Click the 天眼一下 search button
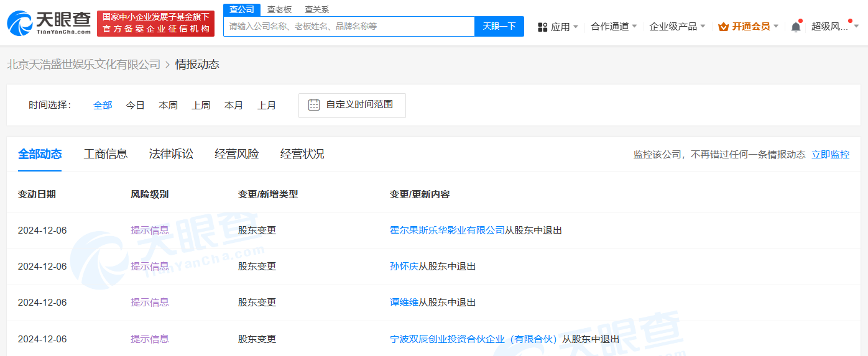Image resolution: width=868 pixels, height=356 pixels. (x=499, y=26)
